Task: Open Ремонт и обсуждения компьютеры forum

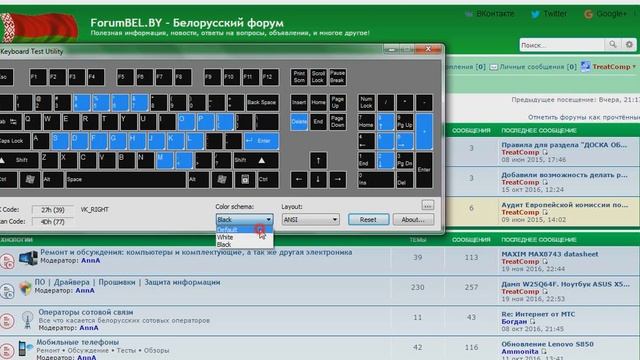Action: click(x=196, y=252)
